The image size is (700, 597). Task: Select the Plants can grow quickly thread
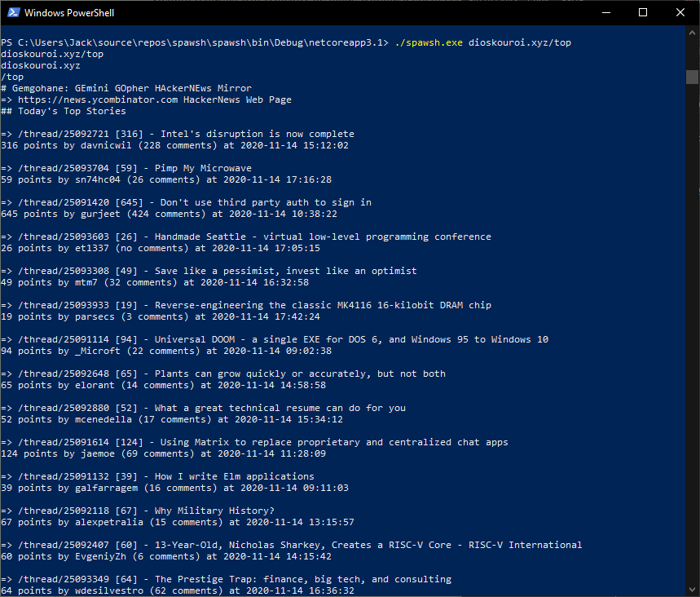[x=223, y=374]
